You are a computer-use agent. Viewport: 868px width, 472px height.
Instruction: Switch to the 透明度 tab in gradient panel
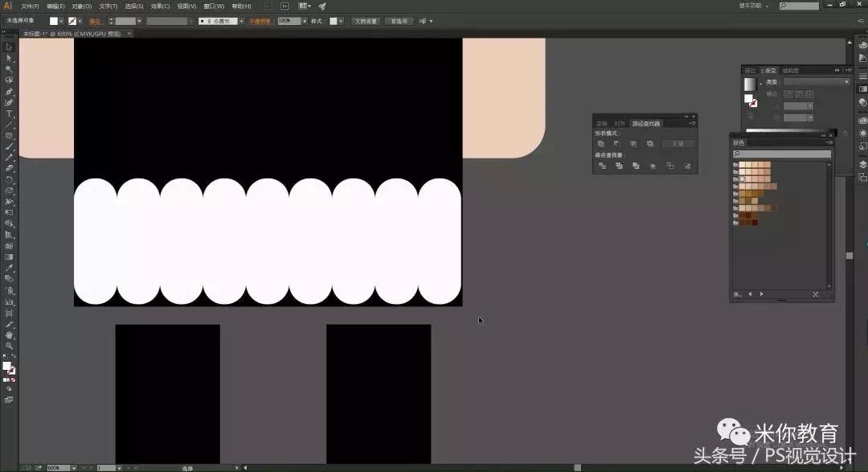790,71
